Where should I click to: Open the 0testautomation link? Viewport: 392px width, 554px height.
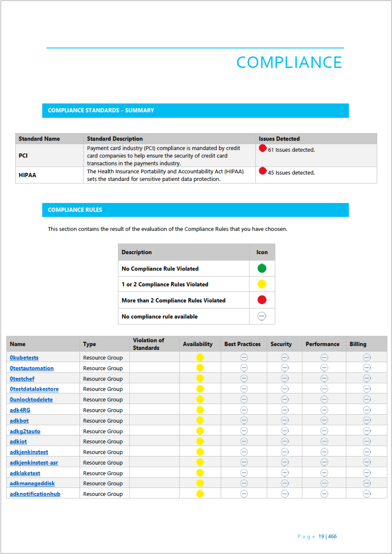(32, 368)
